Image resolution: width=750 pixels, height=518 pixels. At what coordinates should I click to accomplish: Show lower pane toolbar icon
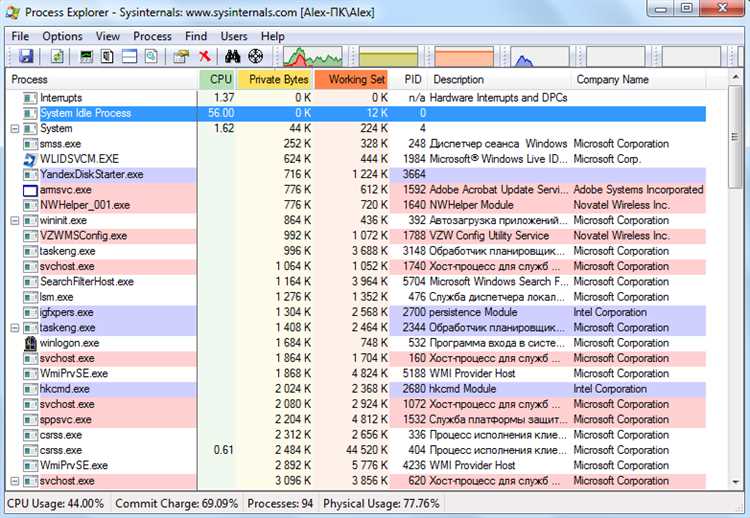pyautogui.click(x=129, y=56)
